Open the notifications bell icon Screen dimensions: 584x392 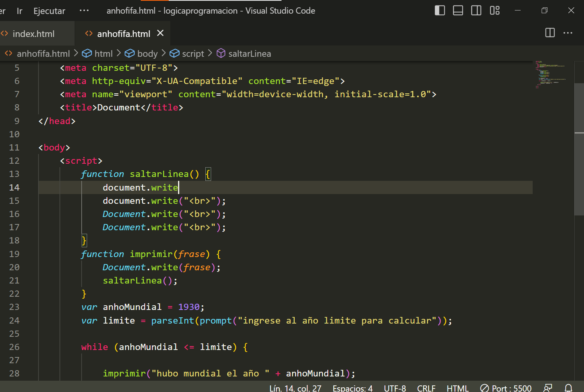tap(568, 388)
